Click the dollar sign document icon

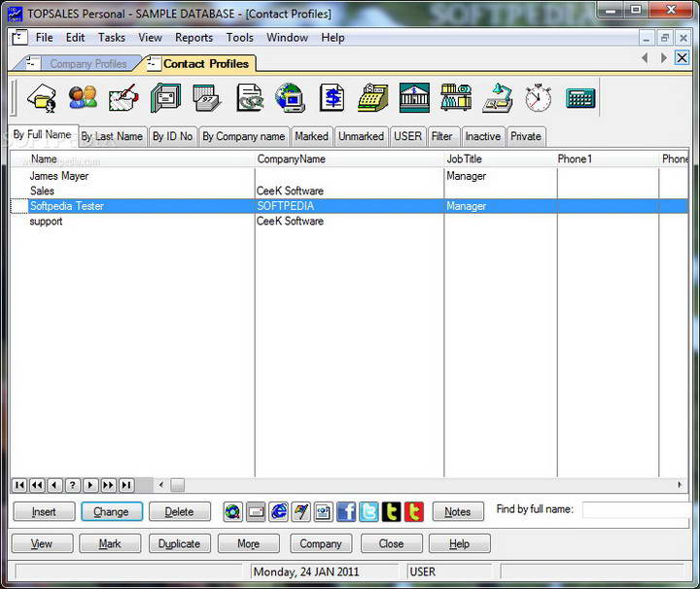(332, 98)
